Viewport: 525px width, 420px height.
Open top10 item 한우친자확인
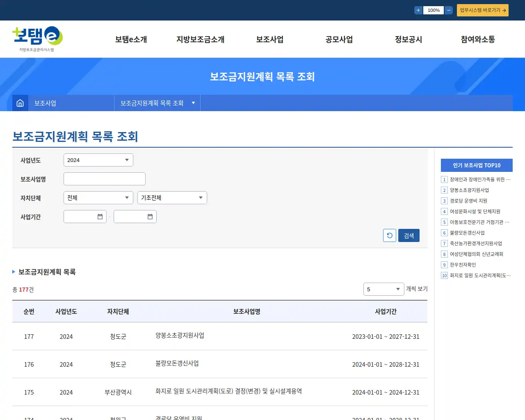[463, 265]
